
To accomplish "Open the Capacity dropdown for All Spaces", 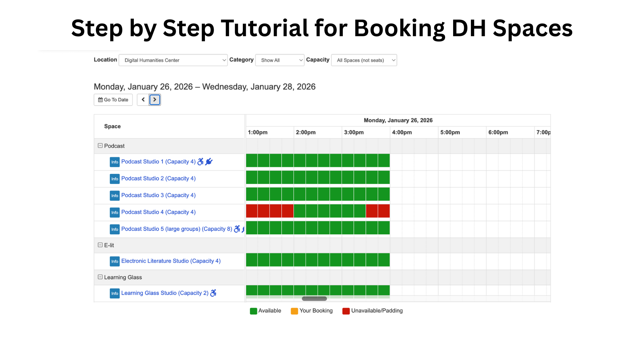I will (x=364, y=60).
